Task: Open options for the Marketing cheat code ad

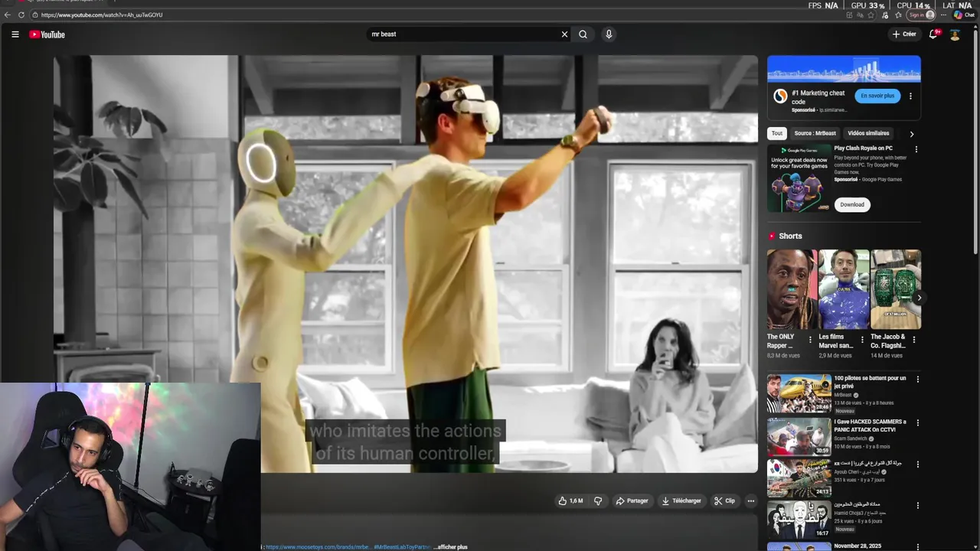Action: (x=910, y=96)
